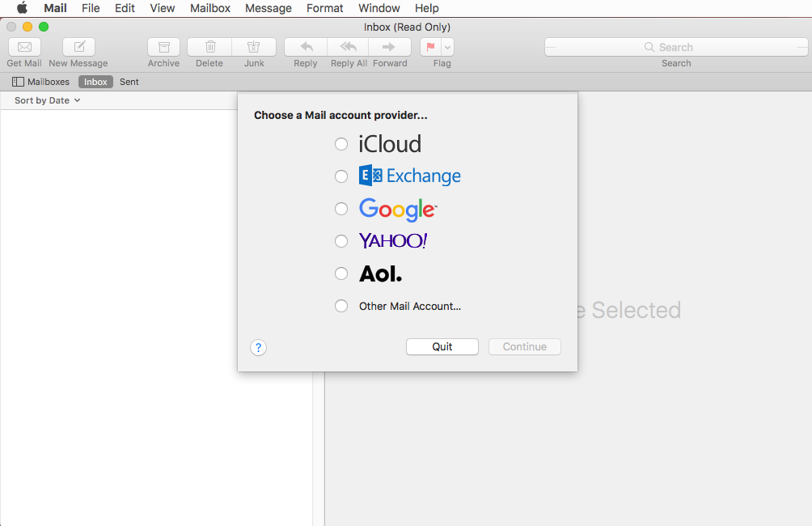The width and height of the screenshot is (812, 526).
Task: Click the Google logo
Action: click(398, 210)
